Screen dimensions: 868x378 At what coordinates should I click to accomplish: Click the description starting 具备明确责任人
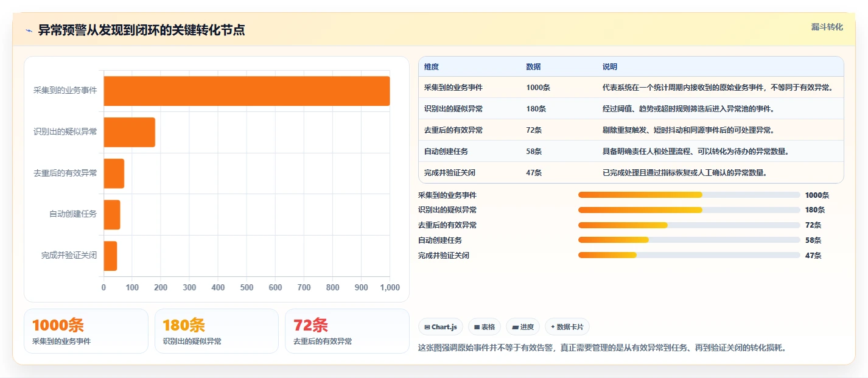tap(696, 152)
